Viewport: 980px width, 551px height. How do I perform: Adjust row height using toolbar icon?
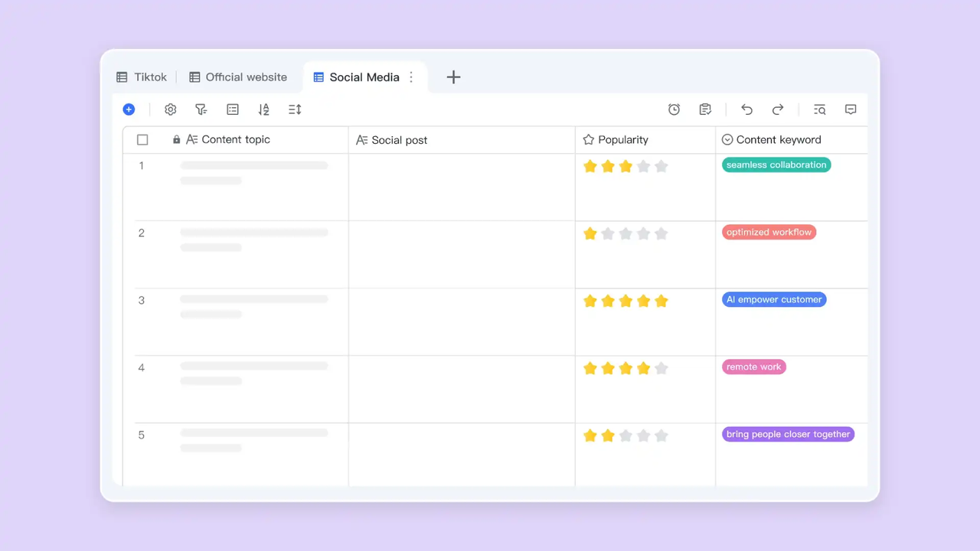295,109
